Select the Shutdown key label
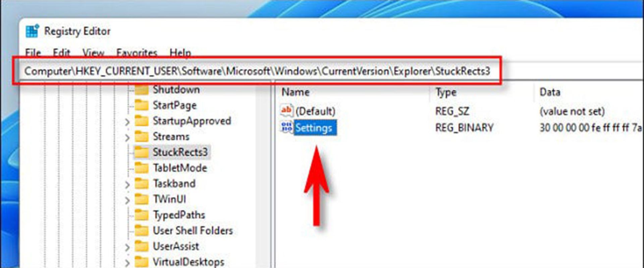The image size is (644, 268). click(x=176, y=89)
